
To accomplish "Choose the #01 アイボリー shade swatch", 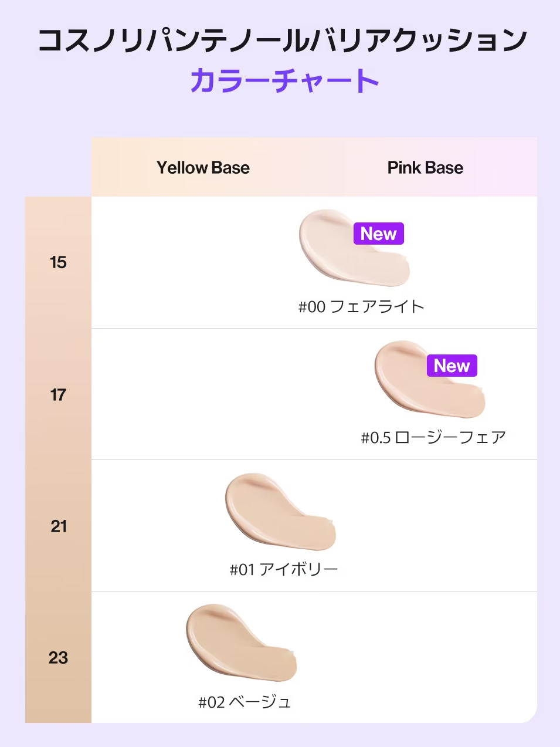I will pyautogui.click(x=276, y=511).
